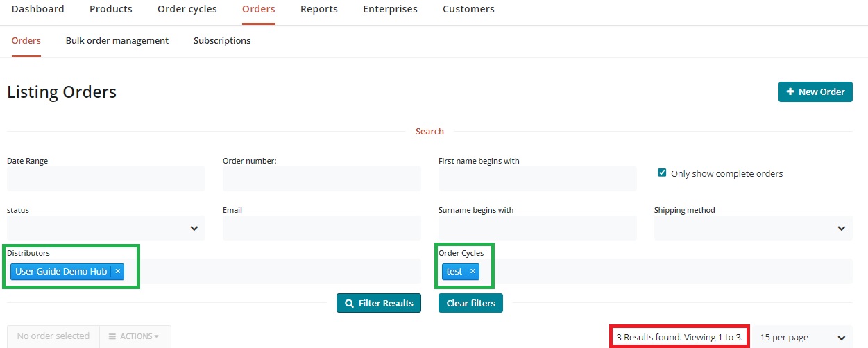Open the Customers page
Image resolution: width=868 pixels, height=348 pixels.
click(x=468, y=10)
